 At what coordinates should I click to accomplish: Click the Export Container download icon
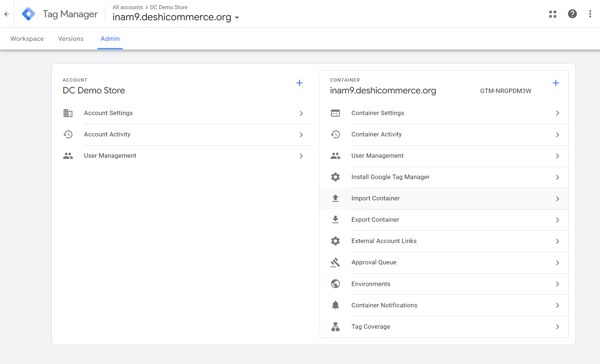335,220
